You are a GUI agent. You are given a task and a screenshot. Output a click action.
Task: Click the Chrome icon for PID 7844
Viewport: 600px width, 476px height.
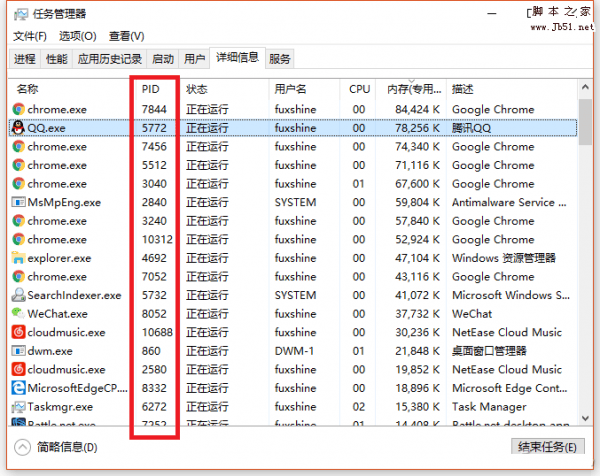pos(18,109)
